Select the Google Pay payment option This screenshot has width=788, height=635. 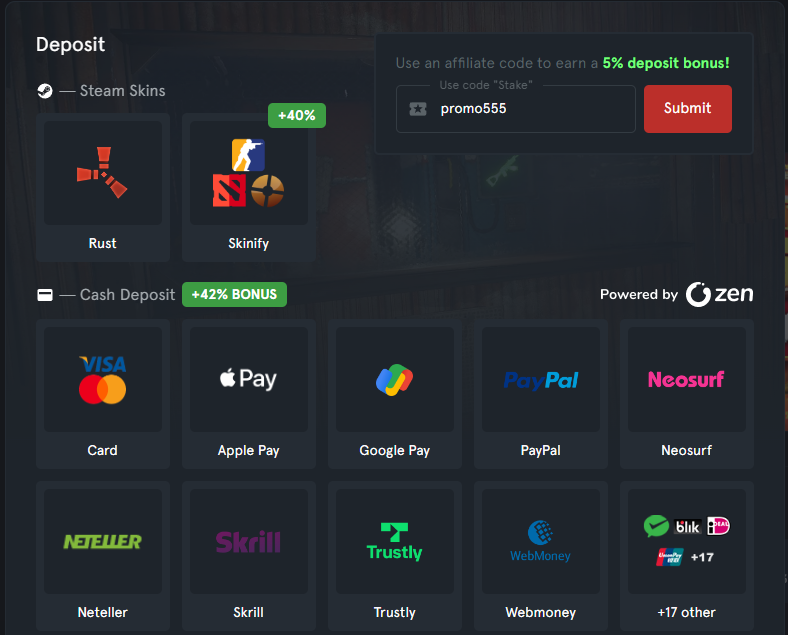[x=395, y=394]
